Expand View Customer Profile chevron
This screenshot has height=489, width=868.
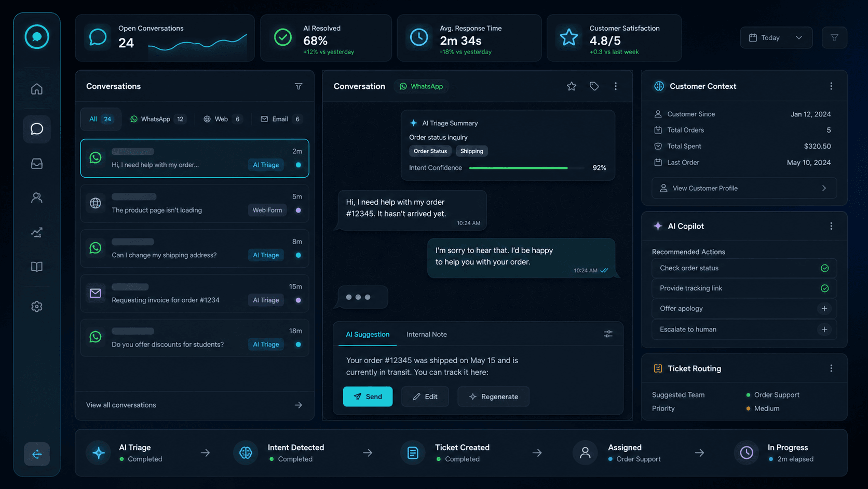[x=824, y=188]
